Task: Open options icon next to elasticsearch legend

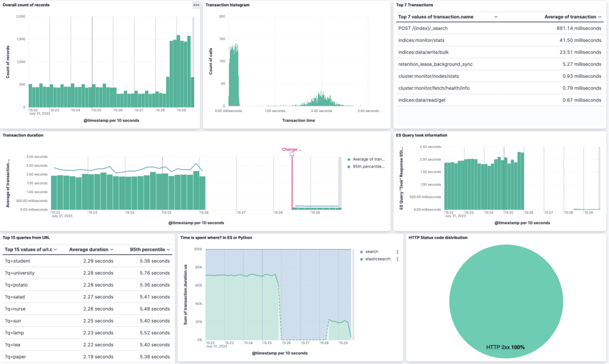Action: 398,259
